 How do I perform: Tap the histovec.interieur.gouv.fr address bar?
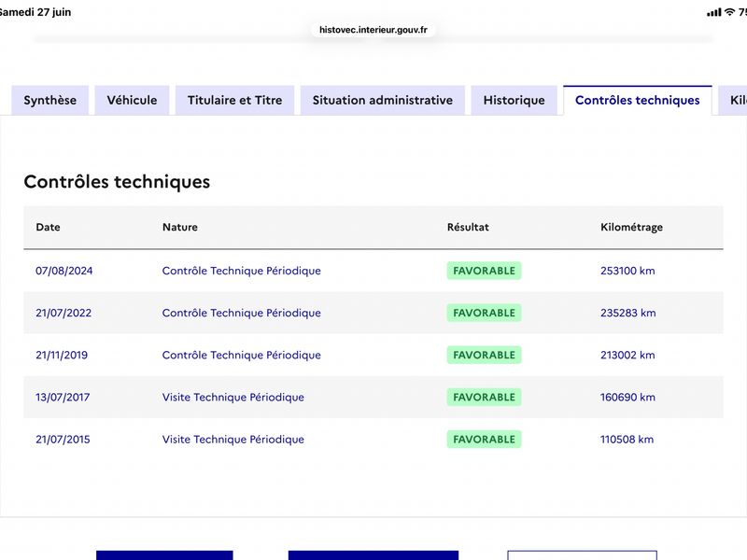(x=373, y=30)
